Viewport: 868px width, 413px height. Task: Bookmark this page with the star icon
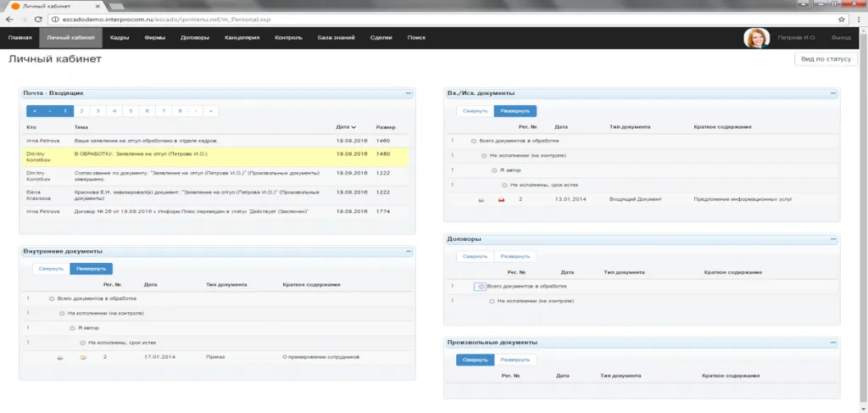(x=842, y=18)
